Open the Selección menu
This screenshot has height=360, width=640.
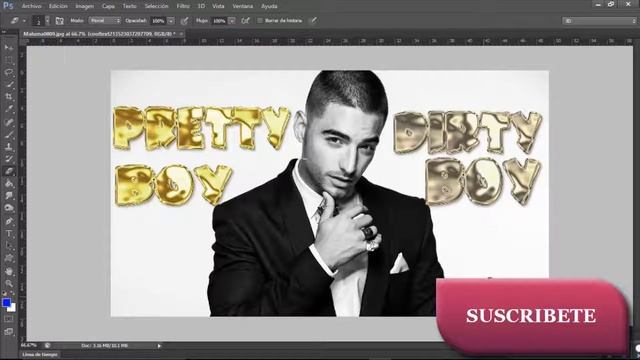click(156, 6)
